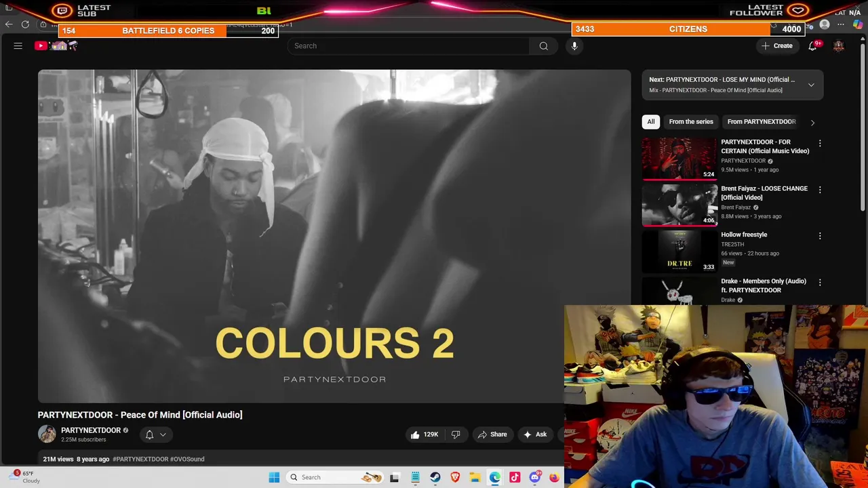Click the Brent Faiyaz channel name
868x488 pixels.
point(736,207)
